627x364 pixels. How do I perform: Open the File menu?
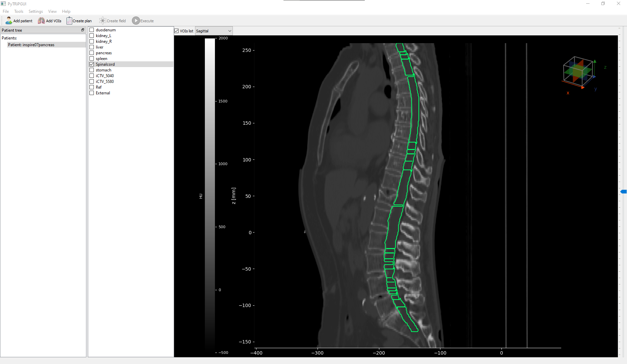(x=6, y=11)
